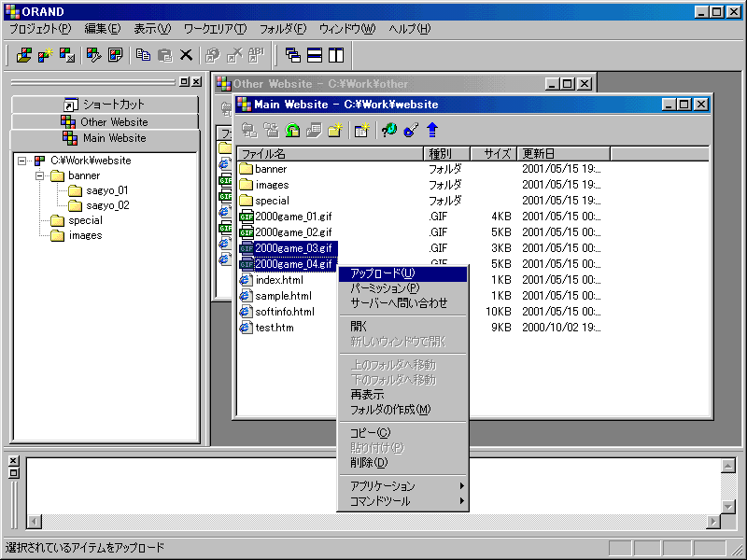Click the paste clipboard icon in main toolbar

point(165,55)
